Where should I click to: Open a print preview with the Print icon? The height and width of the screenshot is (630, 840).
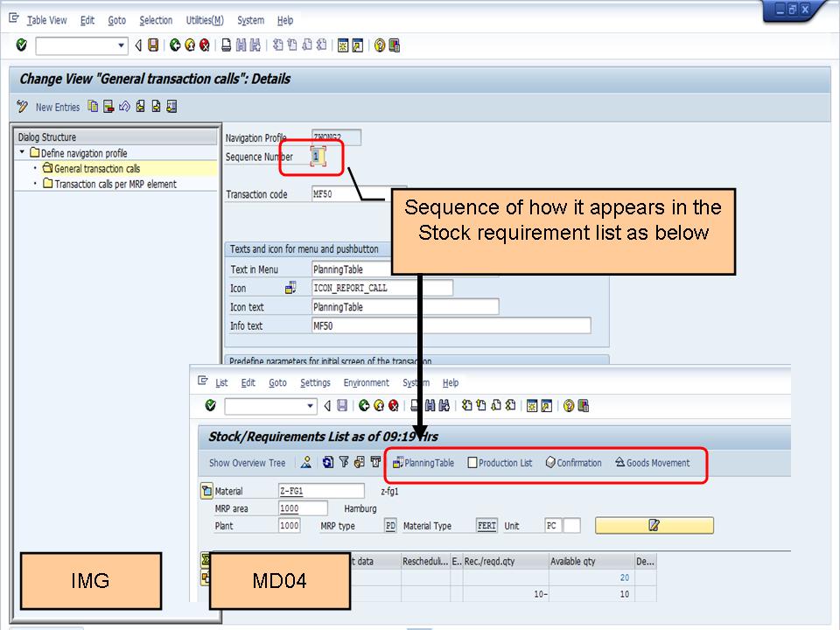228,45
